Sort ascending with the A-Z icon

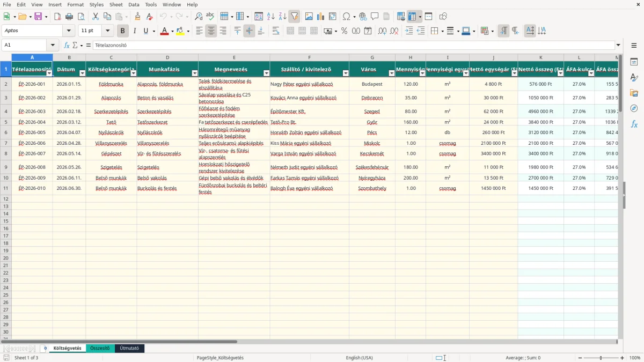coord(271,17)
